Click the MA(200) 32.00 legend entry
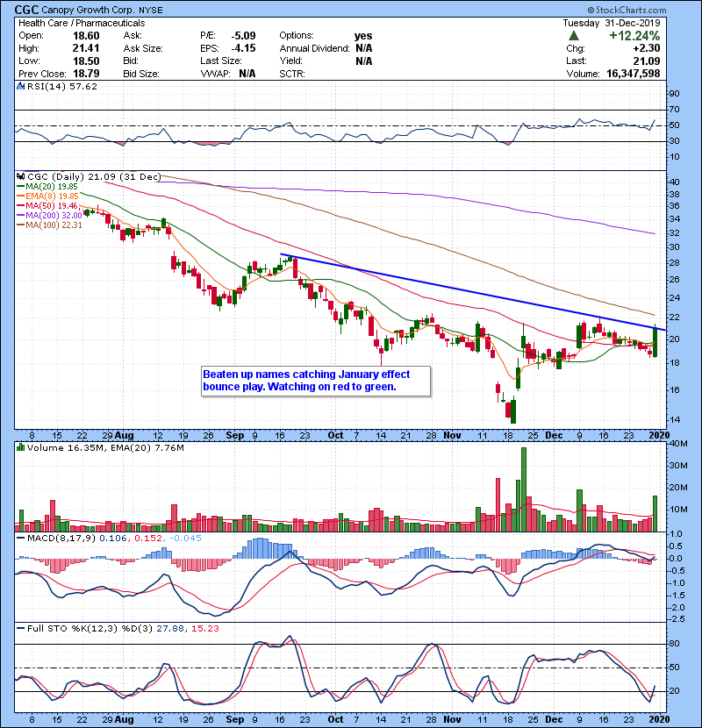This screenshot has height=728, width=702. pos(49,216)
